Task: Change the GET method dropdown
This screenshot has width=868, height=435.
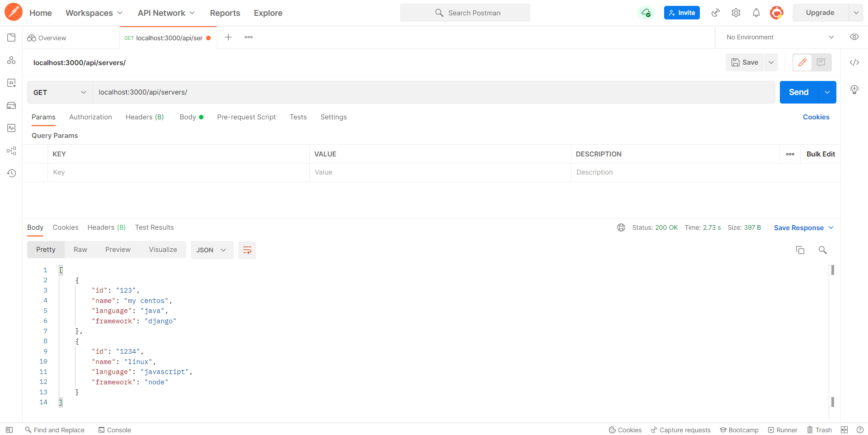Action: (60, 92)
